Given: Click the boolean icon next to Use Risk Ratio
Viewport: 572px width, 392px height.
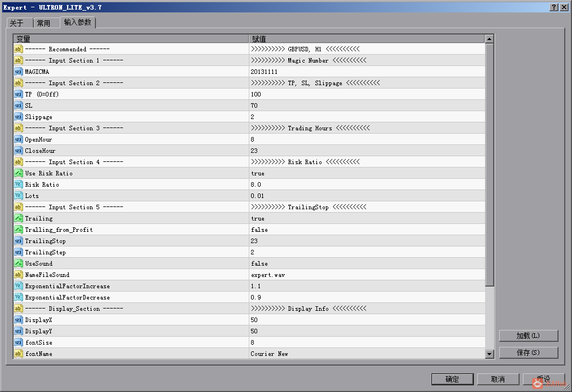Looking at the screenshot, I should [x=18, y=173].
